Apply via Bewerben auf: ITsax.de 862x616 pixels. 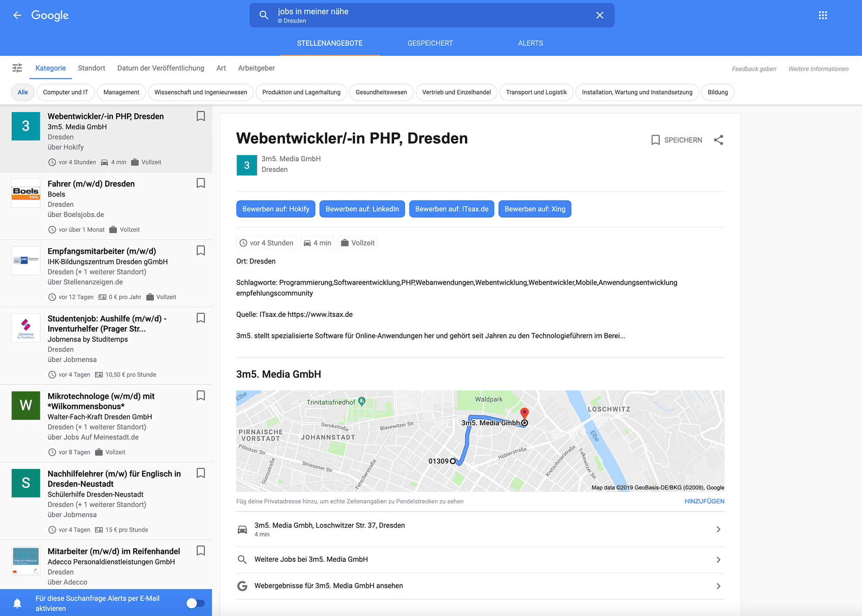[452, 209]
